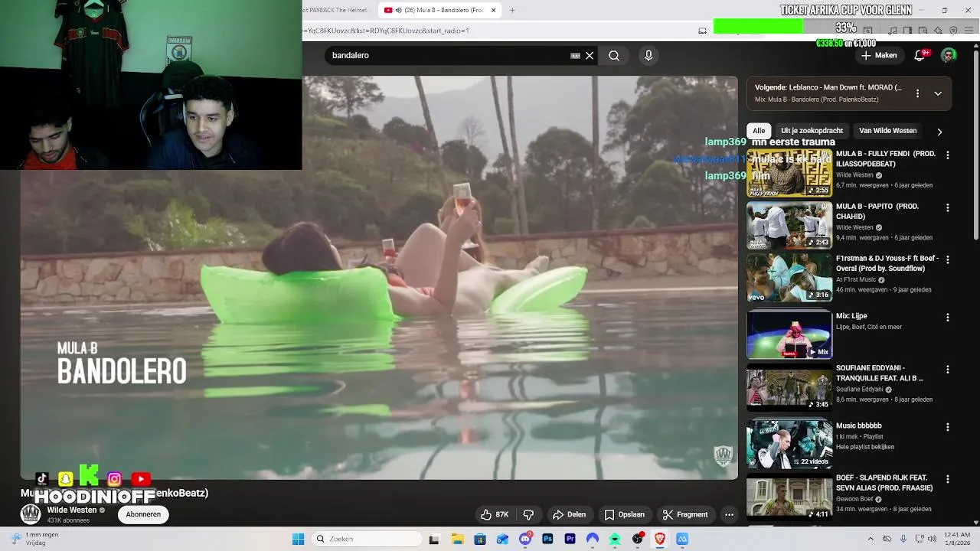
Task: Open the YouTube notifications bell
Action: tap(920, 55)
